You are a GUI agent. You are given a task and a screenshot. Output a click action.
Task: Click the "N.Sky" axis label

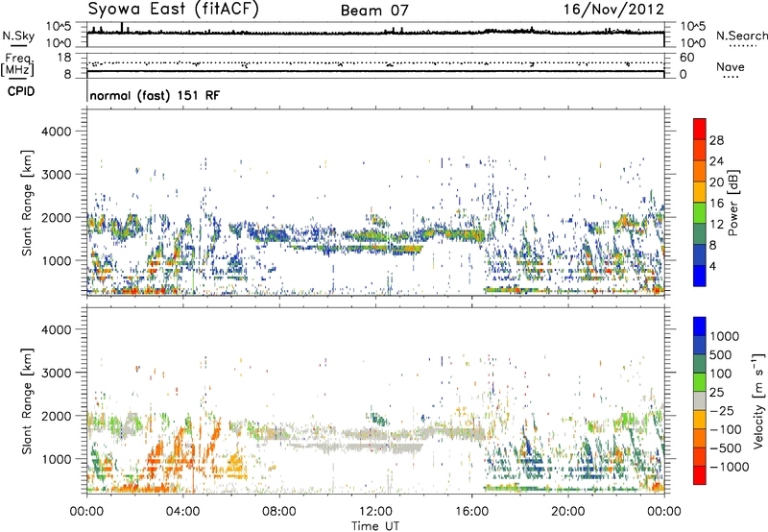(18, 36)
